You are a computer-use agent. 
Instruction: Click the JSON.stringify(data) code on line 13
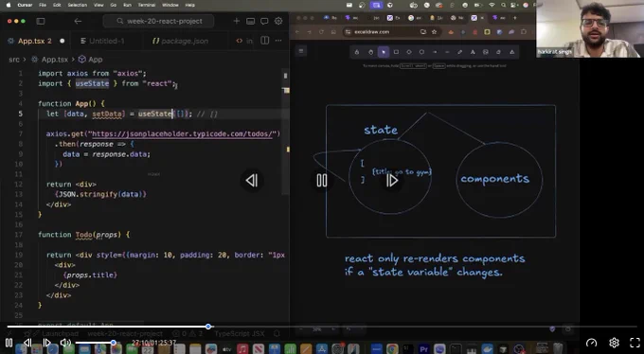pos(100,194)
